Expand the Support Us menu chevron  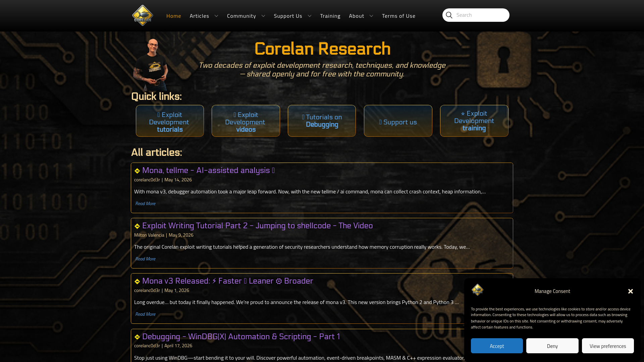pyautogui.click(x=310, y=16)
